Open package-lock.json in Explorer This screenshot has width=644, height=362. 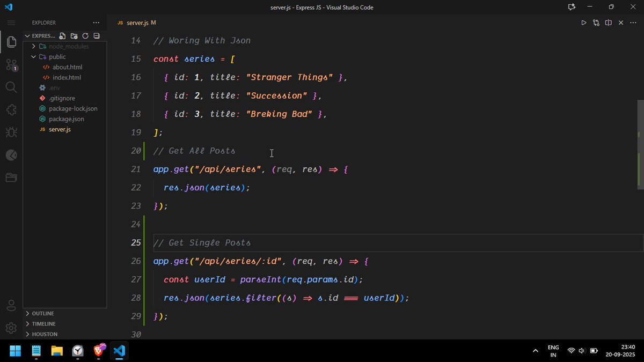point(73,108)
